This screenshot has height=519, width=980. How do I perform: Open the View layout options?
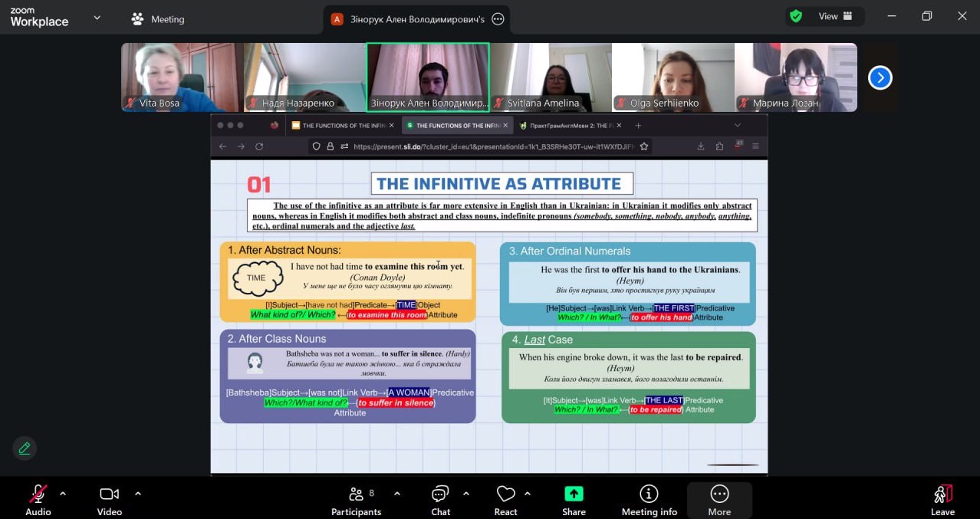click(x=837, y=16)
